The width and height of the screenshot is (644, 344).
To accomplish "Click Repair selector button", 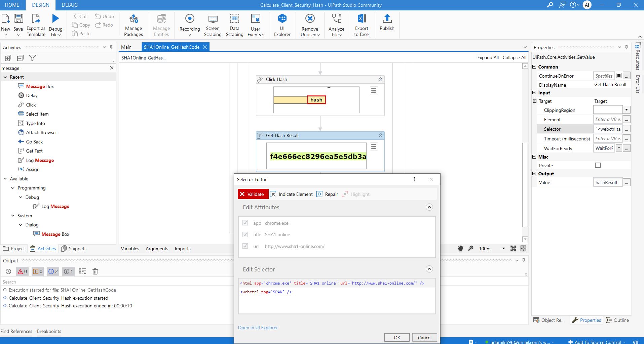I will pyautogui.click(x=327, y=194).
